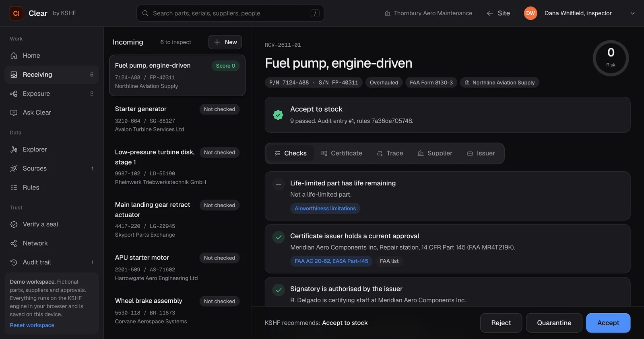This screenshot has width=644, height=339.
Task: Reject the fuel pump part
Action: [x=501, y=323]
